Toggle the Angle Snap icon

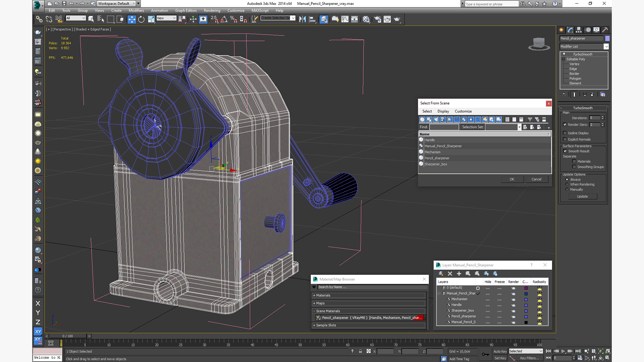pyautogui.click(x=224, y=19)
